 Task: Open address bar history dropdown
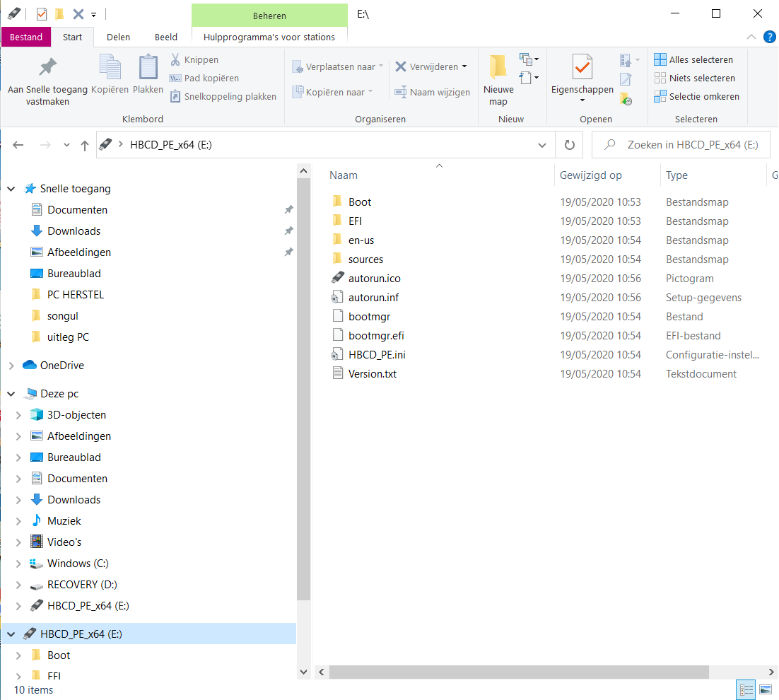pos(542,145)
